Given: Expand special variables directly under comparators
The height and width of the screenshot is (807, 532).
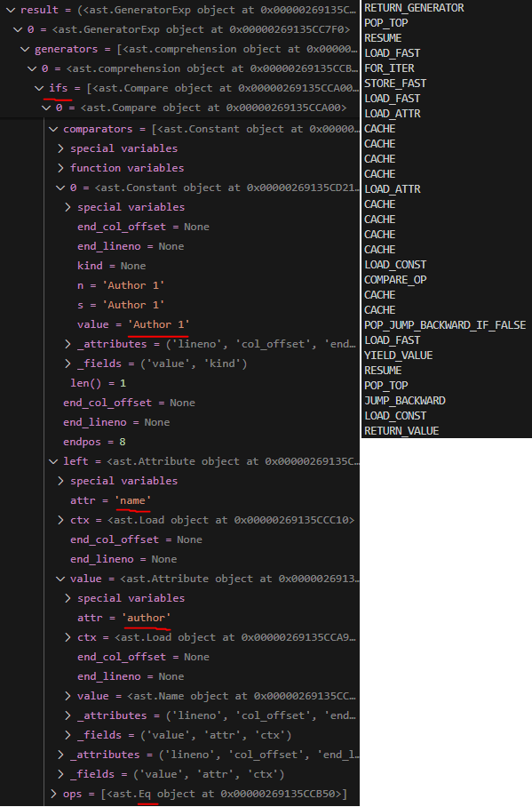Looking at the screenshot, I should (60, 148).
